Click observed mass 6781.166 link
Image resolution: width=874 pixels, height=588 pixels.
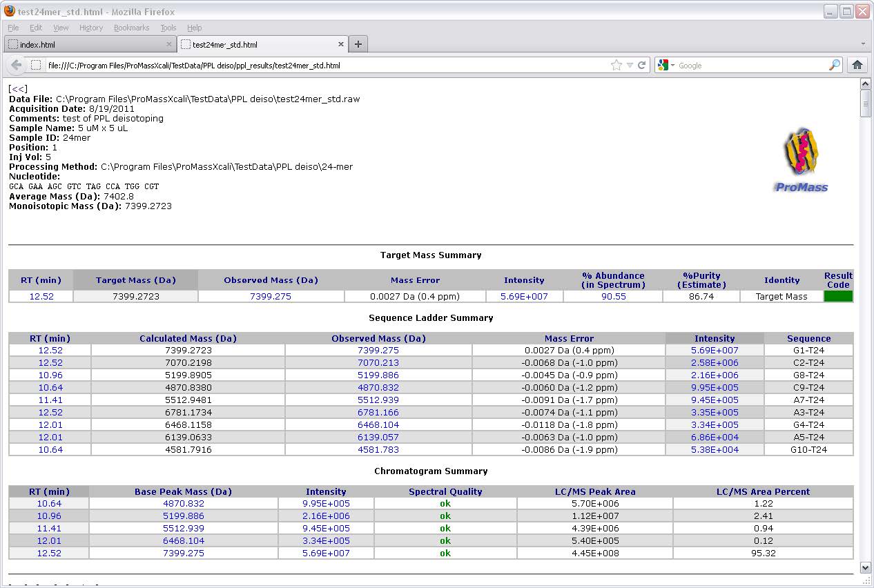pos(378,412)
